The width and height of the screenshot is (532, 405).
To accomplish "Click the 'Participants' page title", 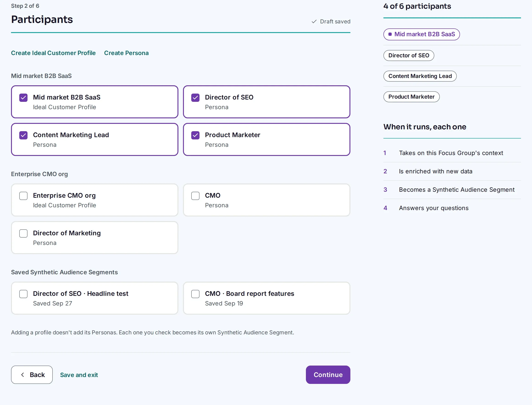I will pos(42,19).
